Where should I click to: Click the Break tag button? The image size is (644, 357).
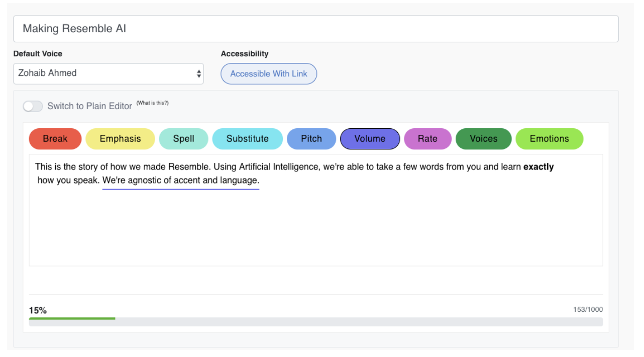tap(55, 139)
